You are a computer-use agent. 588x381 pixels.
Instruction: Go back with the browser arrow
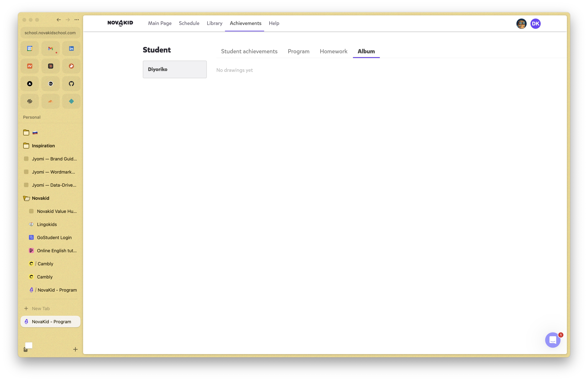pyautogui.click(x=58, y=20)
